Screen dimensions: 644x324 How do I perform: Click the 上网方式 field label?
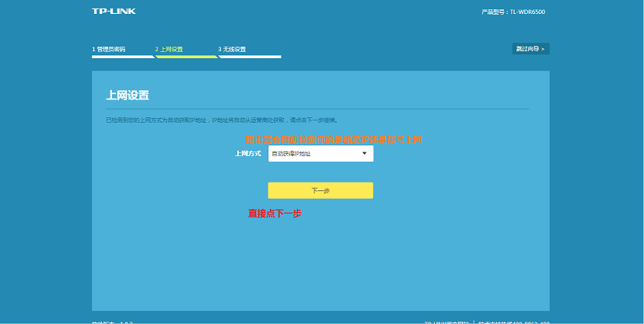tap(247, 154)
